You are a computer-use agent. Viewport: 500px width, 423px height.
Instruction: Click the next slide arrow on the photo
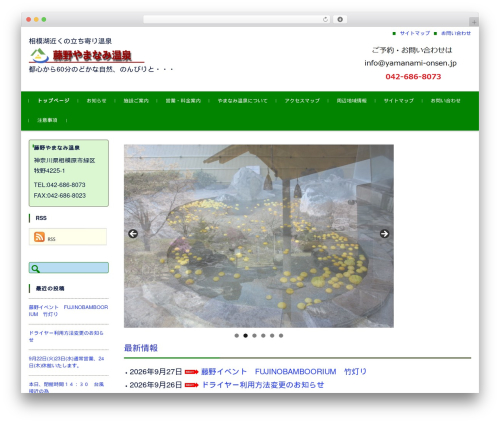click(384, 234)
